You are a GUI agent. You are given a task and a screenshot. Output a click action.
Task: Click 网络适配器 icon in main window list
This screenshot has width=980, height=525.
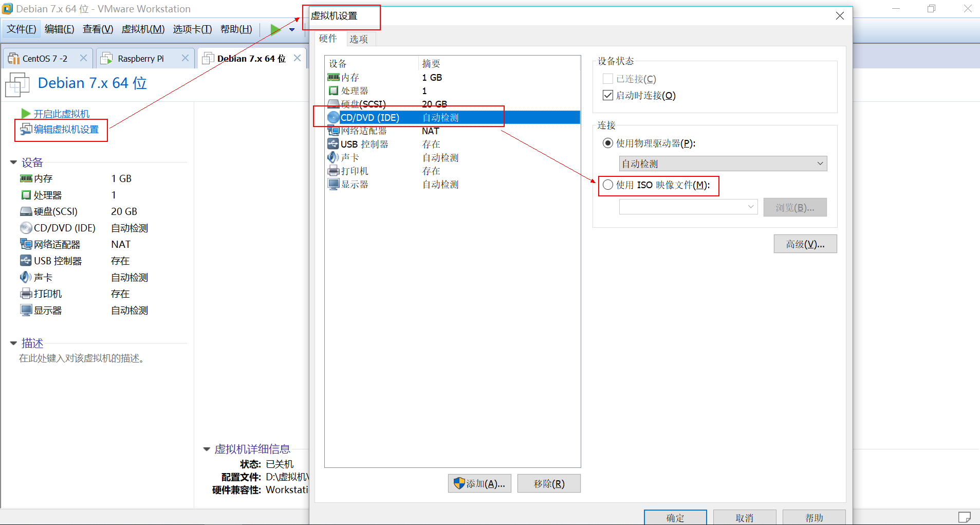pyautogui.click(x=26, y=244)
